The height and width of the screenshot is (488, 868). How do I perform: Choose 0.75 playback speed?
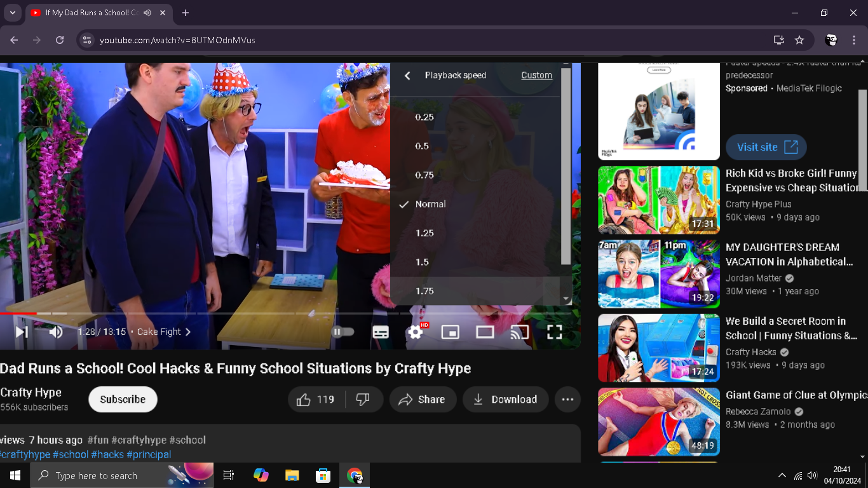pyautogui.click(x=476, y=175)
